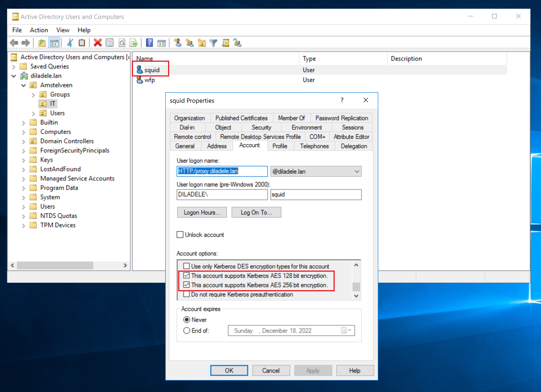Image resolution: width=541 pixels, height=392 pixels.
Task: Click the Help button in the dialog
Action: point(355,370)
